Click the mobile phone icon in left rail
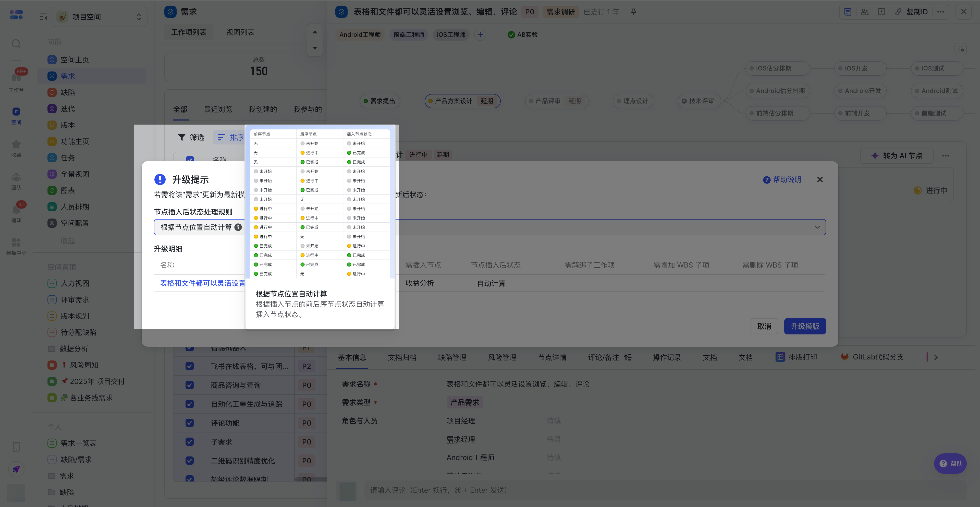The width and height of the screenshot is (980, 507). (x=16, y=446)
